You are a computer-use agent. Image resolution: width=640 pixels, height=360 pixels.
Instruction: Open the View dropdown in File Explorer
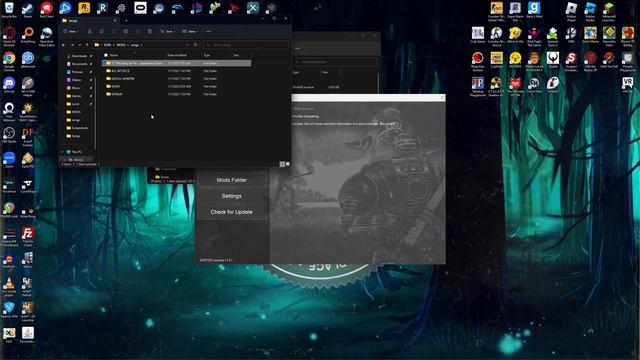(x=190, y=31)
